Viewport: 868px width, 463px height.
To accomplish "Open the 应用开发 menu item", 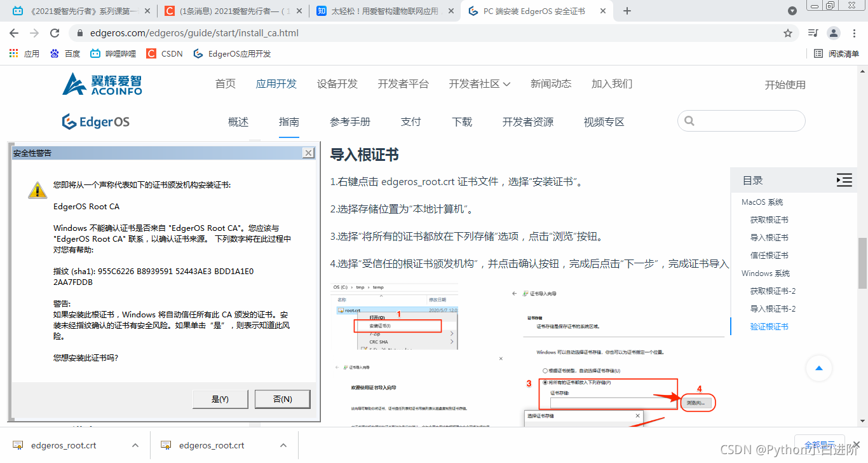I will pos(276,84).
